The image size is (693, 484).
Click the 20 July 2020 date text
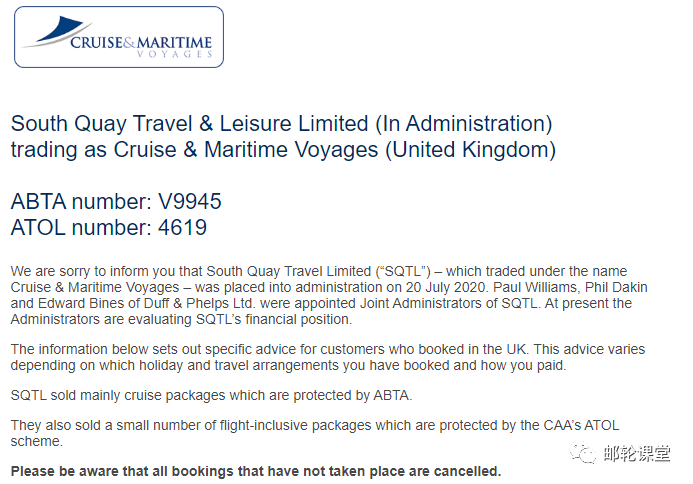(446, 287)
